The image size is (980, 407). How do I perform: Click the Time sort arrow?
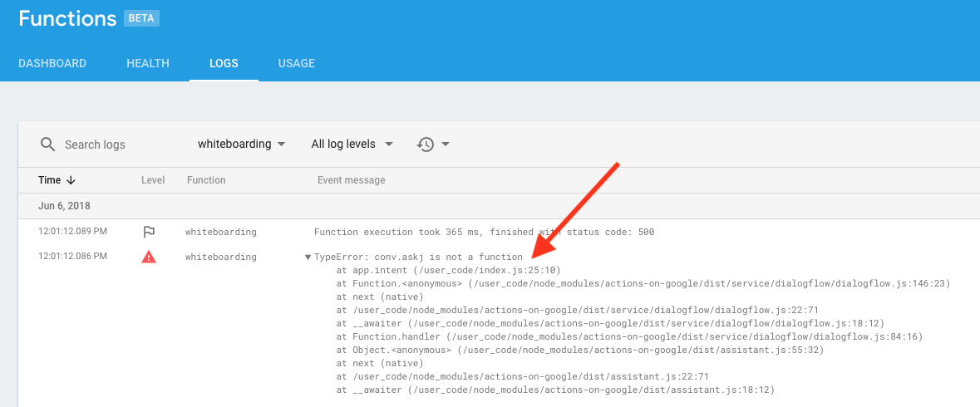coord(71,179)
